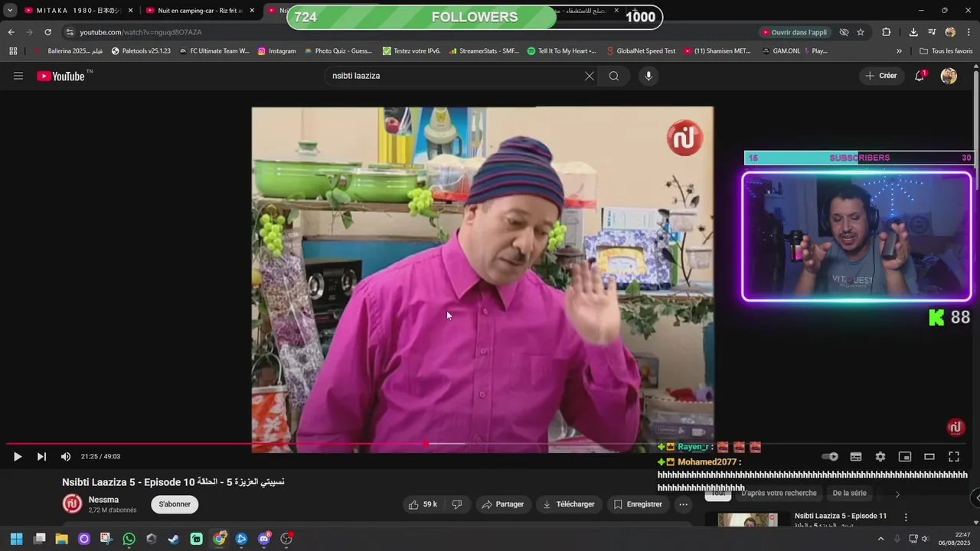Skip to the next video
980x551 pixels.
(41, 457)
